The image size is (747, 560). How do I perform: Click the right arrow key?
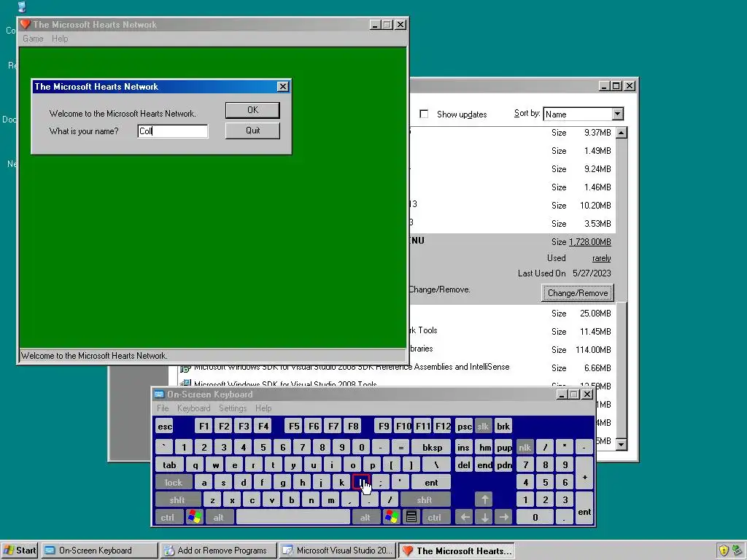tap(504, 518)
